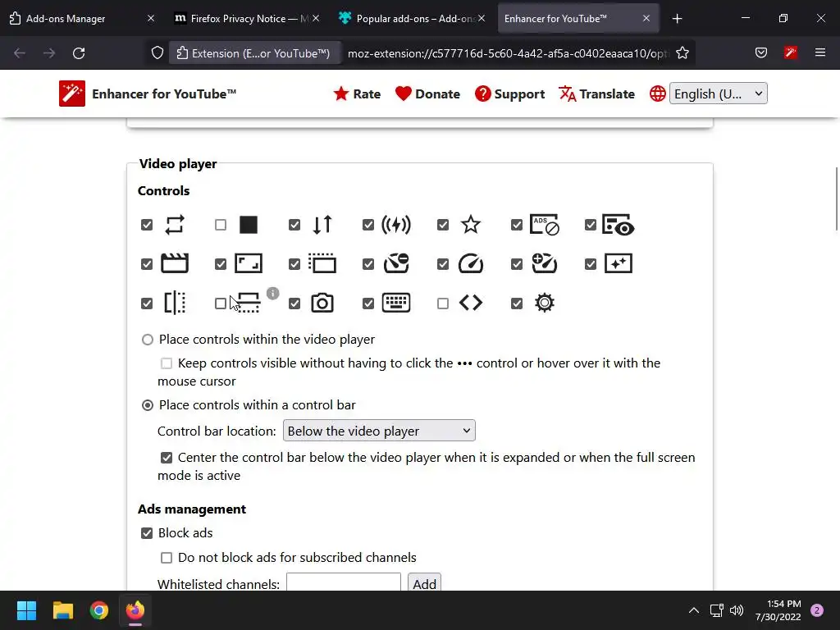Click the angle brackets custom script icon
Viewport: 840px width, 630px height.
pyautogui.click(x=471, y=303)
